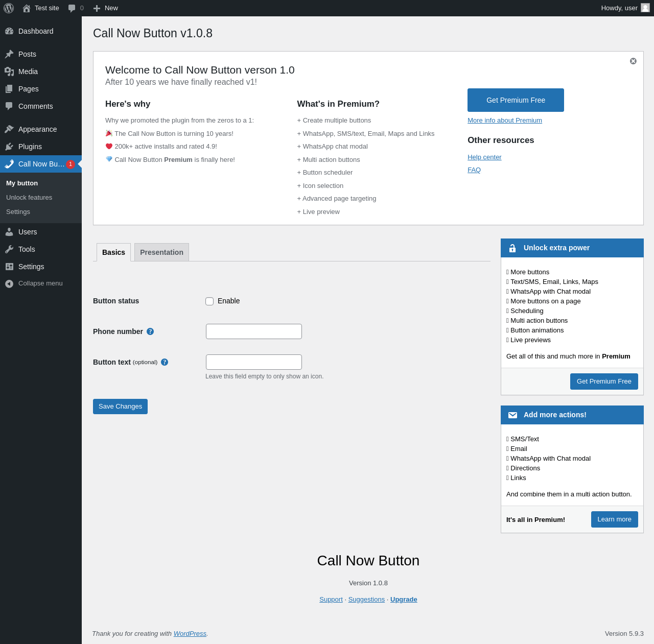
Task: Open the Suggestions link
Action: (x=366, y=600)
